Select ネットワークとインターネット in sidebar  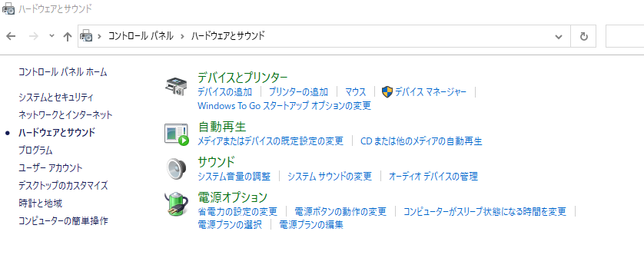[x=66, y=114]
